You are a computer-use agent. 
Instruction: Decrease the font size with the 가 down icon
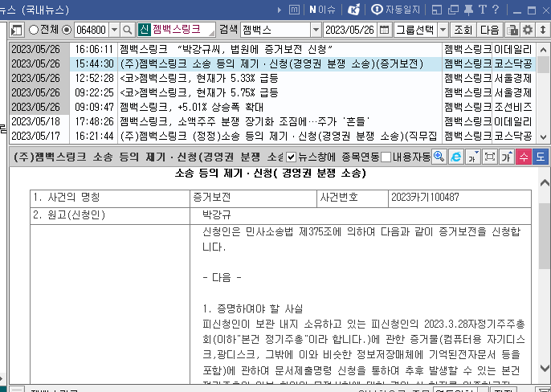pyautogui.click(x=472, y=157)
